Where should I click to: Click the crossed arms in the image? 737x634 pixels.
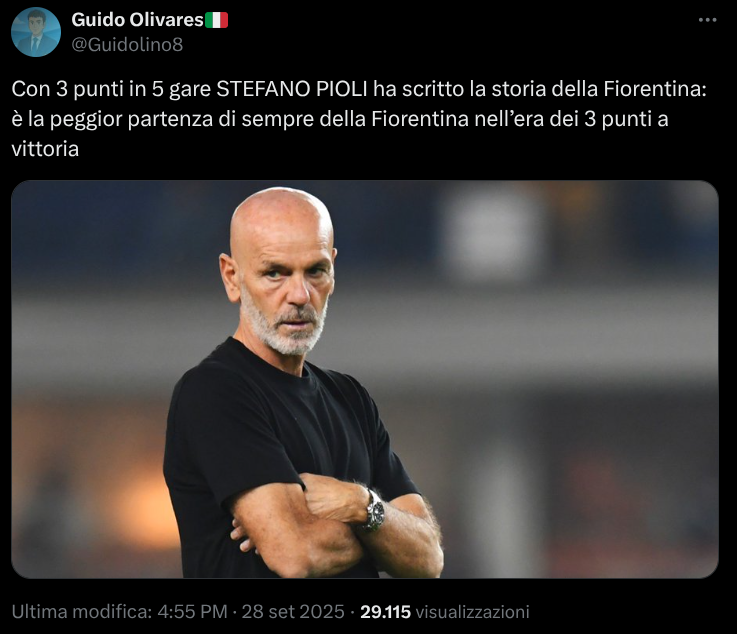pyautogui.click(x=338, y=526)
